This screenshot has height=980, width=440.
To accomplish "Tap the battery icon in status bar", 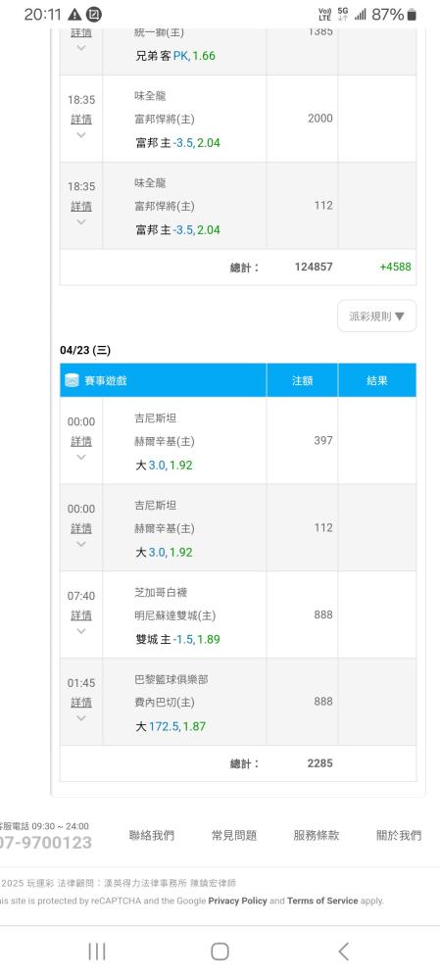I will click(x=412, y=15).
